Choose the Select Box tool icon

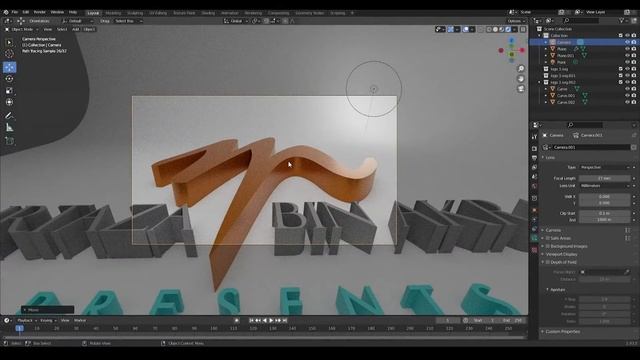[9, 42]
